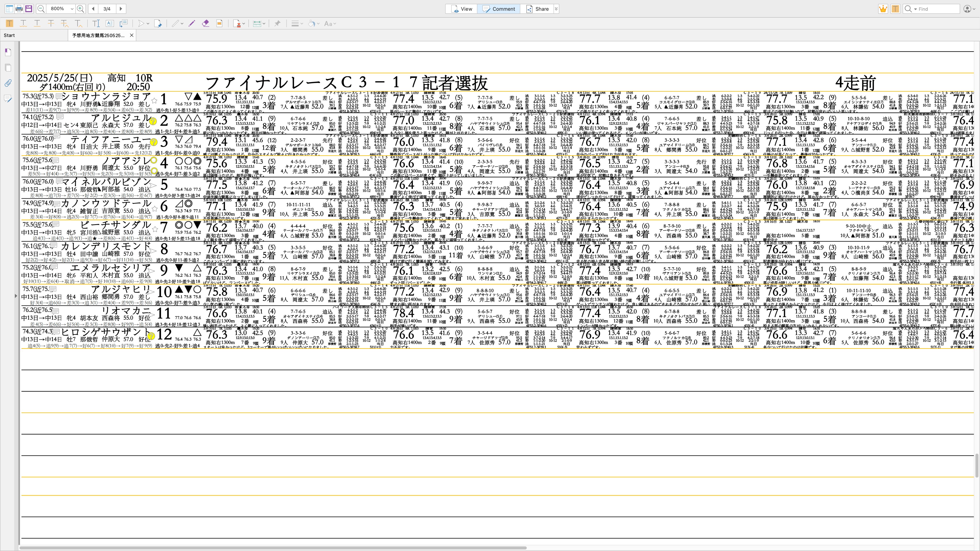980x551 pixels.
Task: Open the Page thumbnails sidebar panel
Action: (x=8, y=68)
